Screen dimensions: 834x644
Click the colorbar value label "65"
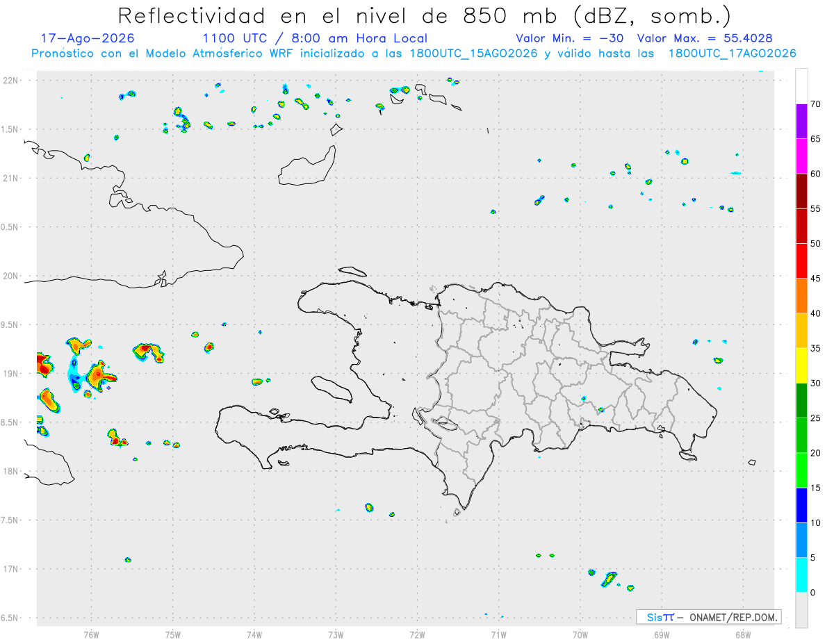click(816, 138)
